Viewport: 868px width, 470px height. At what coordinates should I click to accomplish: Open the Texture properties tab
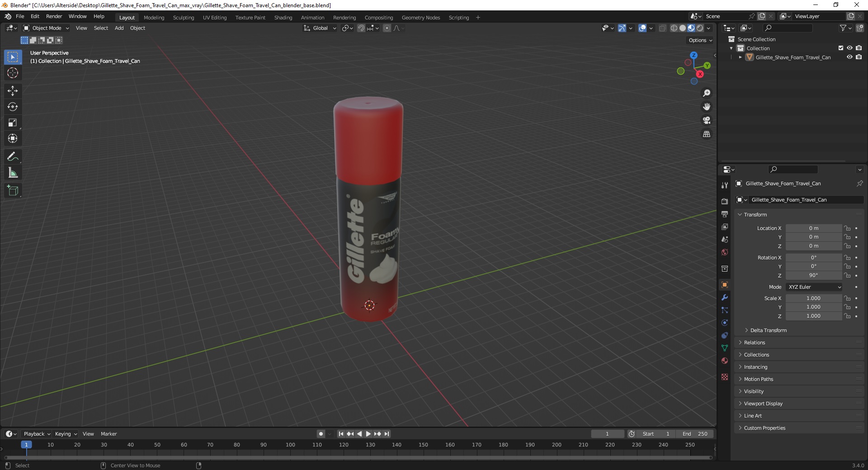pyautogui.click(x=725, y=377)
